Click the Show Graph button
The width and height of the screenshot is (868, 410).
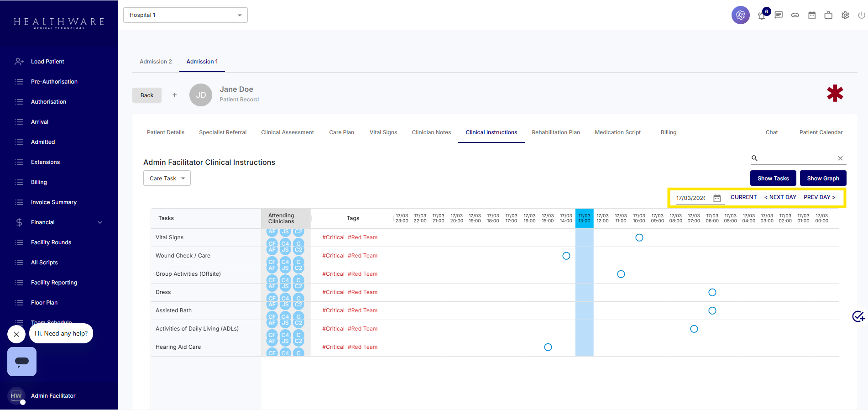pyautogui.click(x=823, y=179)
